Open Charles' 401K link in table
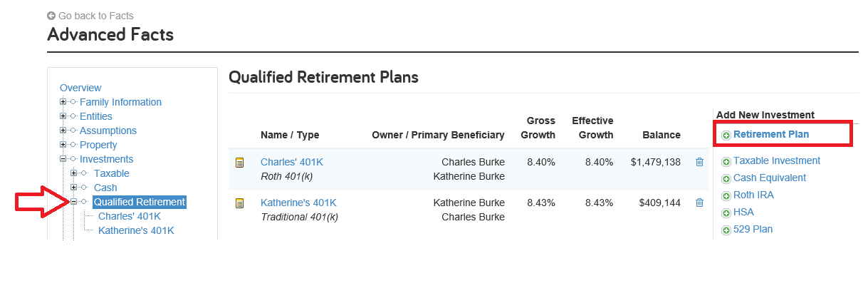868x286 pixels. pos(292,162)
